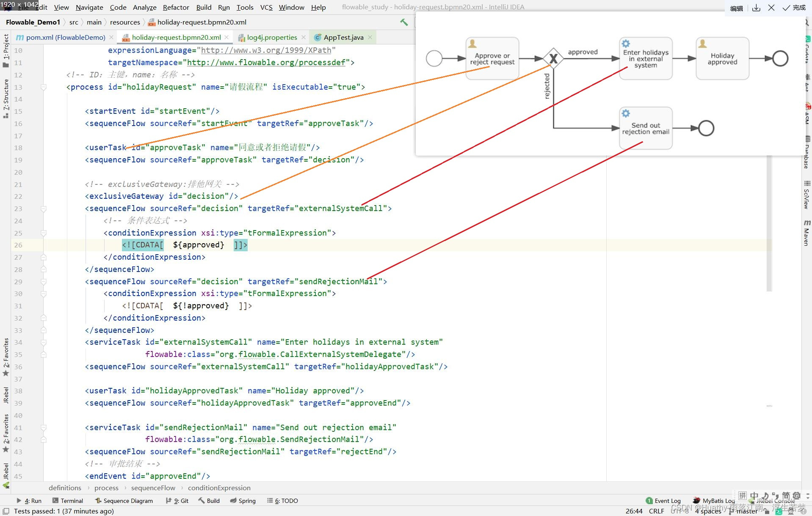Open the flowable.org processdef URL link

pyautogui.click(x=266, y=62)
